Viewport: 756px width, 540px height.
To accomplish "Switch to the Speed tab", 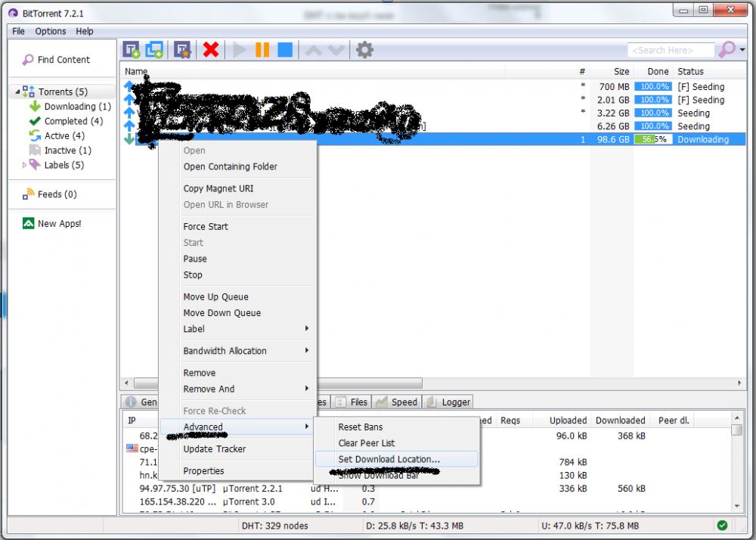I will click(x=397, y=402).
